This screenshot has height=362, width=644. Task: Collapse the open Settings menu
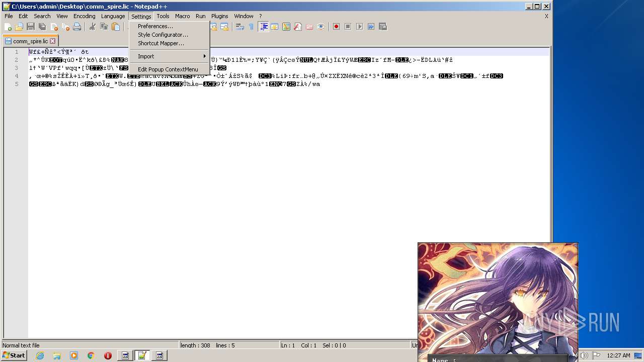[x=141, y=16]
